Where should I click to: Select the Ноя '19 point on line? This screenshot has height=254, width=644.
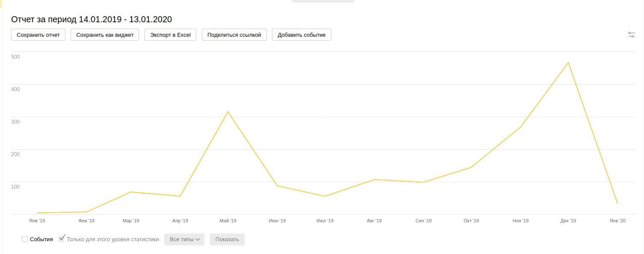coord(520,127)
